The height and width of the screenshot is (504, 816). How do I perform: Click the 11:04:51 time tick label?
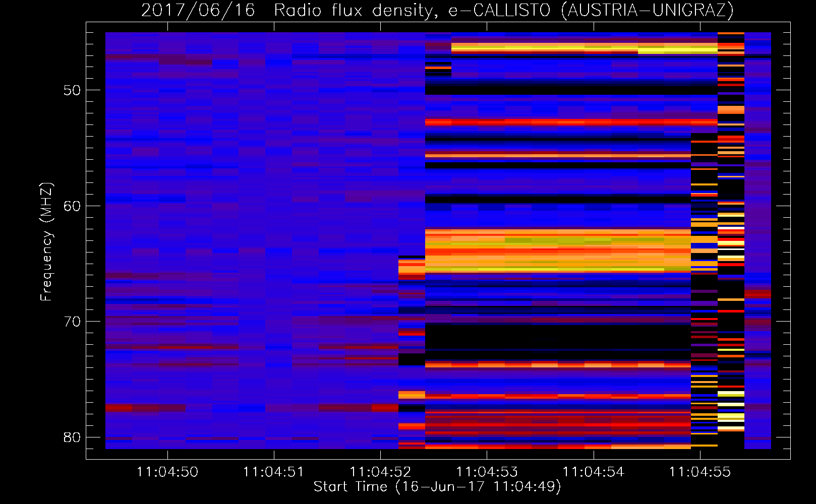(x=274, y=472)
